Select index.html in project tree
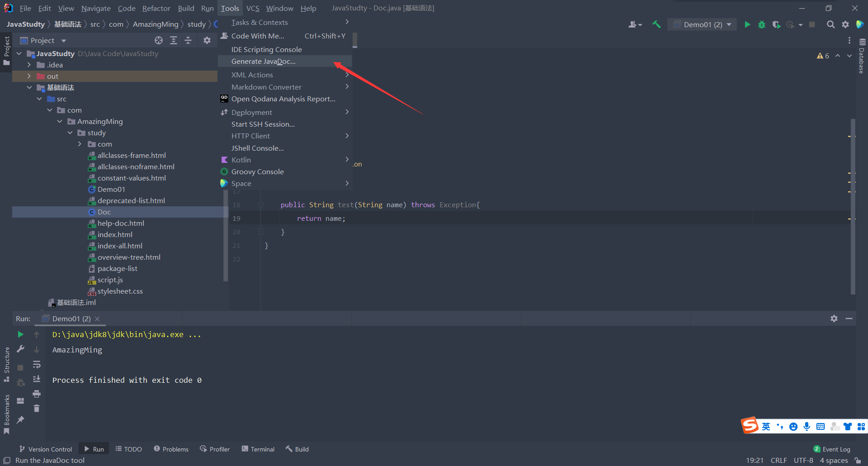868x466 pixels. (115, 234)
